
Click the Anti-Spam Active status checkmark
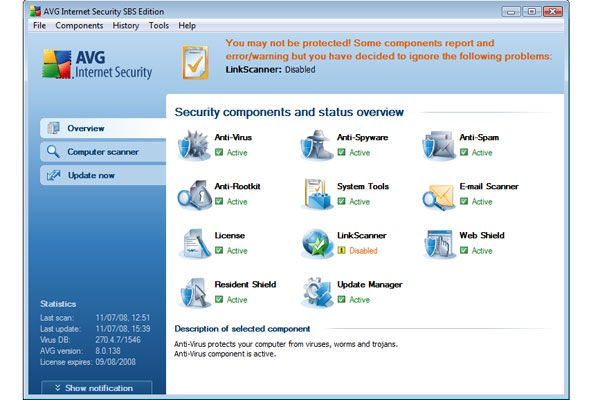coord(464,152)
